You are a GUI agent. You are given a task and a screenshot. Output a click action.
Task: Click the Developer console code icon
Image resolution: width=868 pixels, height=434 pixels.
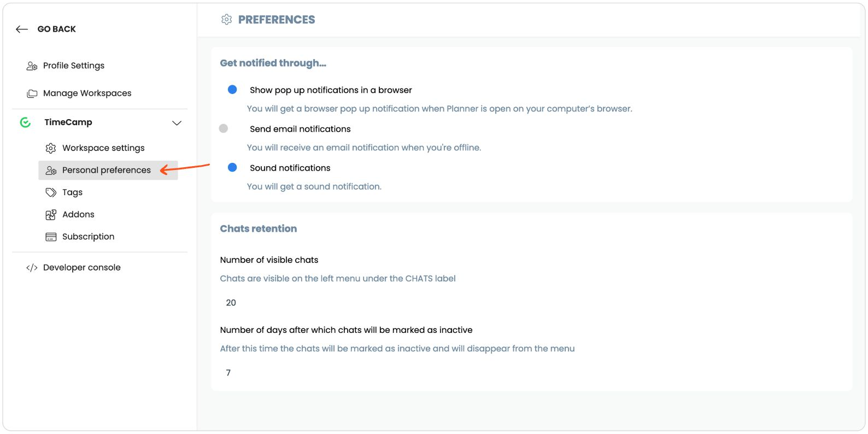pos(32,268)
